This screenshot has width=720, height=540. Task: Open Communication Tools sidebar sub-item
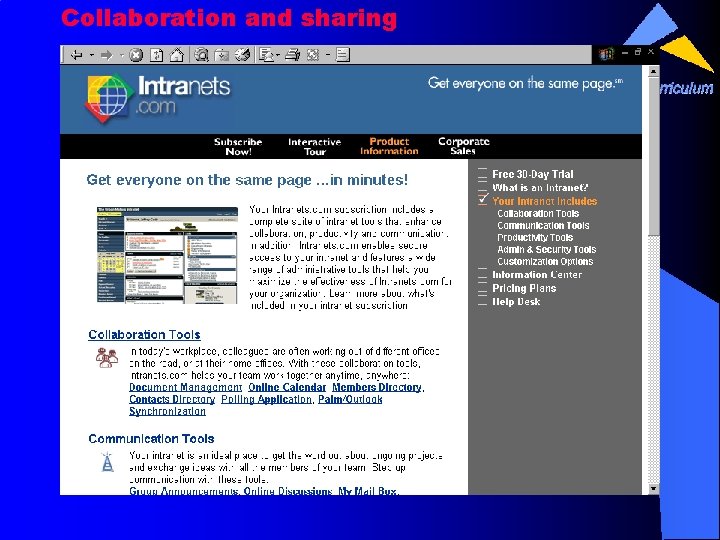[543, 225]
